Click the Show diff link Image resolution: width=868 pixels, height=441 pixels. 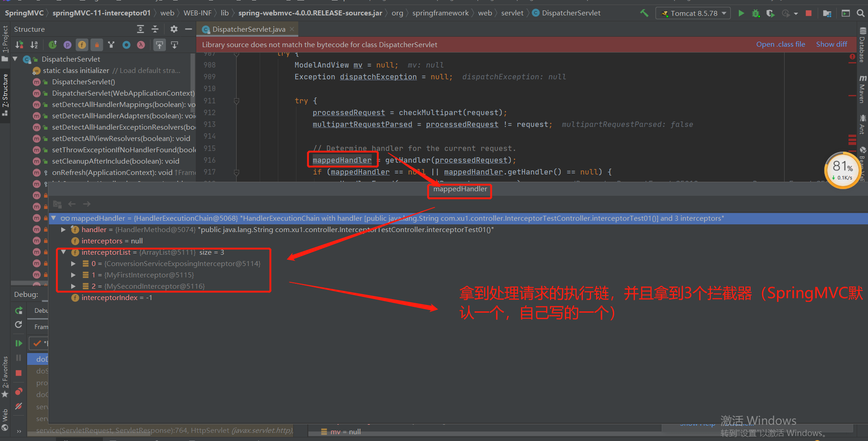(831, 44)
